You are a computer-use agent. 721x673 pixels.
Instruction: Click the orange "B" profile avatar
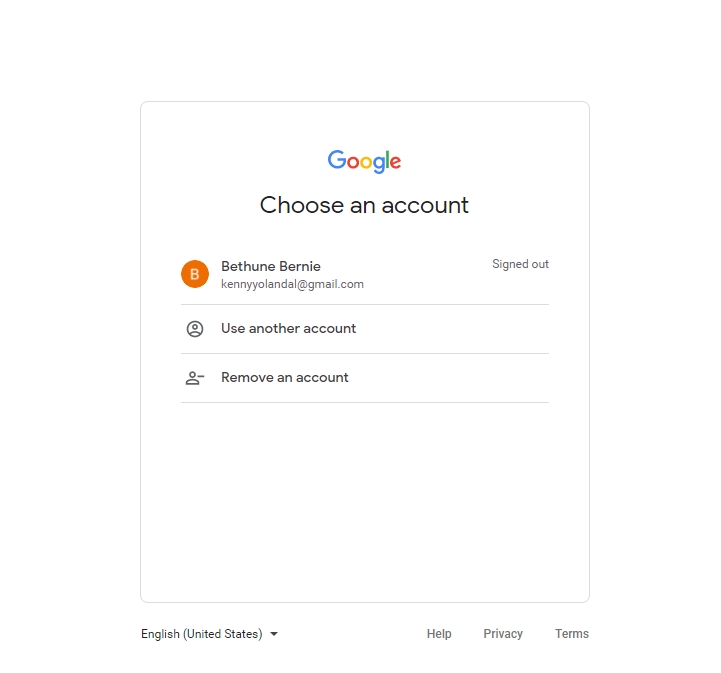tap(195, 274)
